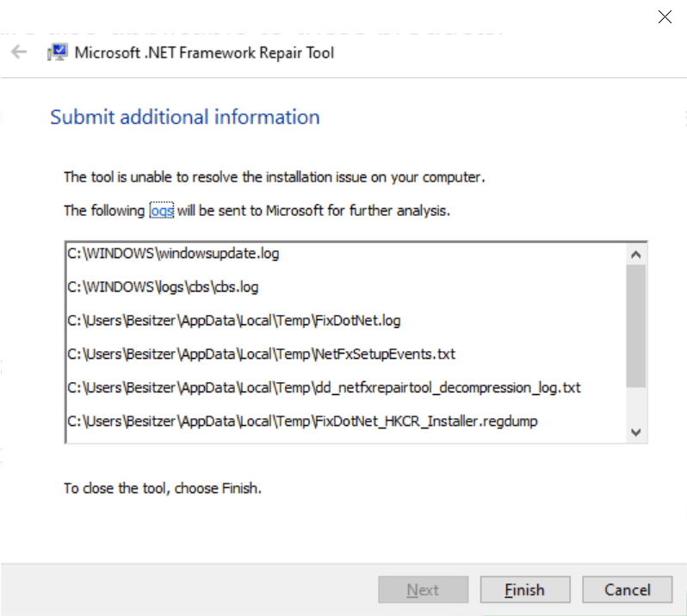Select the C:\WINDOWS\windowsupdate.log entry
The height and width of the screenshot is (616, 687).
coord(173,254)
